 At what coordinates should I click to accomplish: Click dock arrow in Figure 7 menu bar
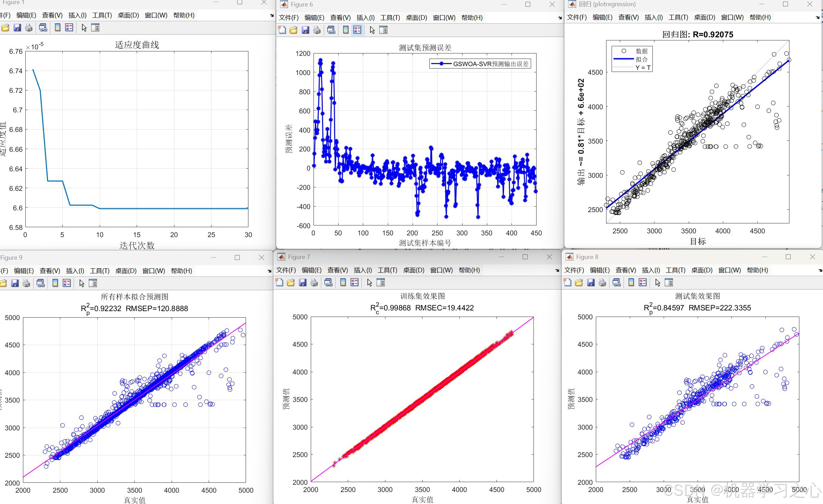(557, 270)
